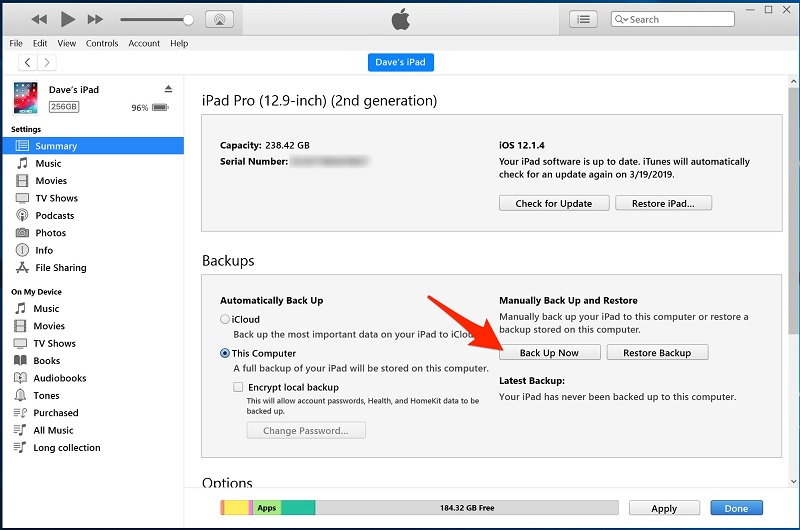Select the Dave's iPad device button
Viewport: 800px width, 530px height.
401,62
